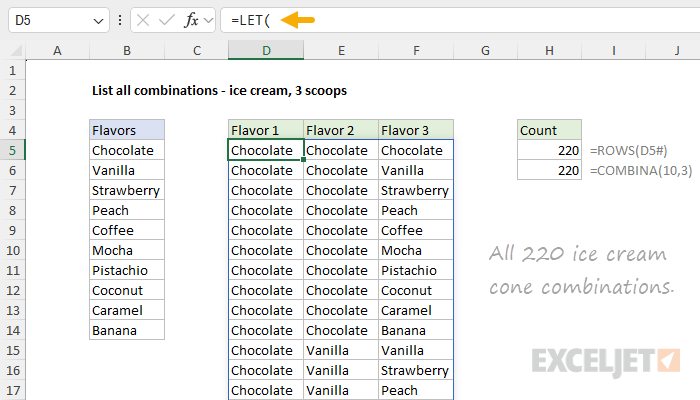
Task: Click cell F7 'Strawberry' in Flavor 3
Action: click(416, 191)
